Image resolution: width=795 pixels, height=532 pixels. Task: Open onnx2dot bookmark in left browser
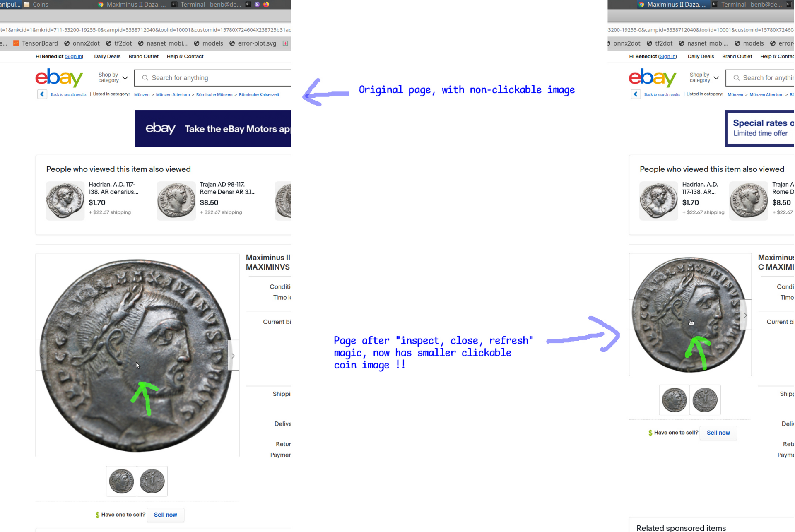[x=82, y=43]
